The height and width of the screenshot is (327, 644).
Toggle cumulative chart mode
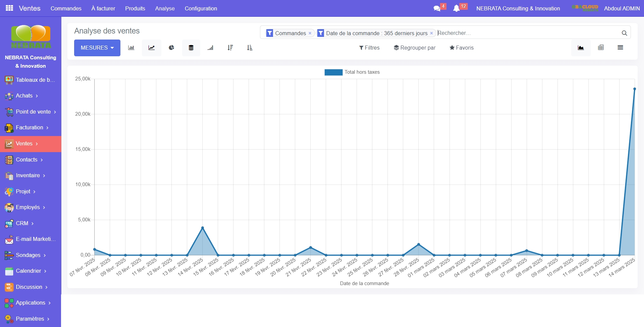[x=210, y=48]
